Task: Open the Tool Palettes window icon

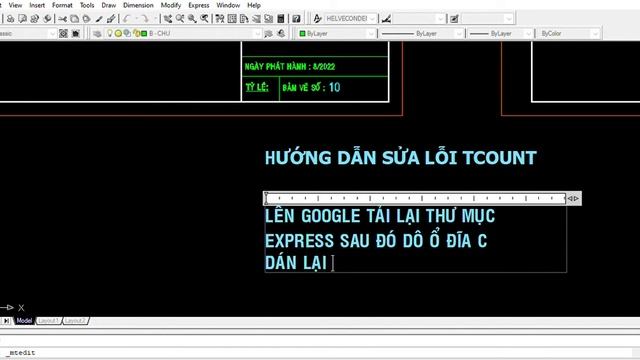Action: (244, 19)
